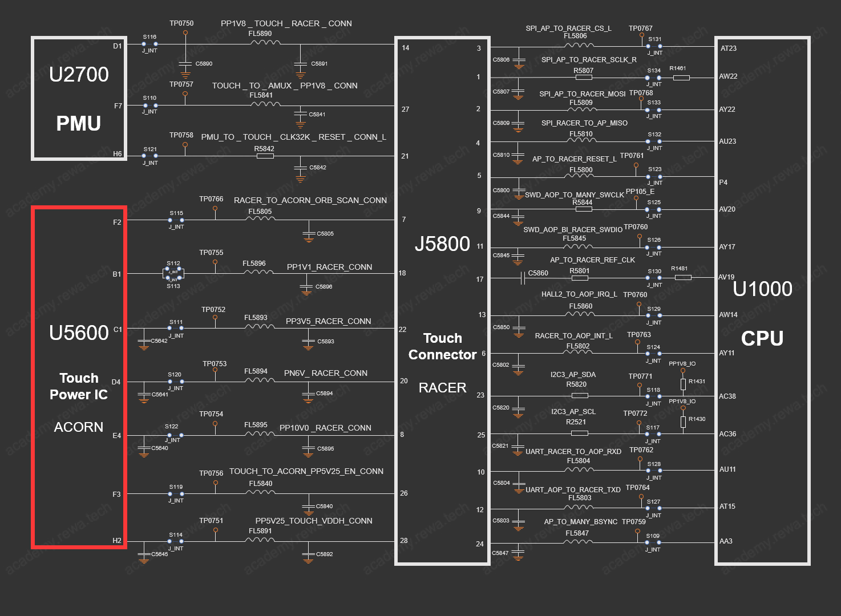This screenshot has height=616, width=841.
Task: Click capacitor C5860 on REF_CLK line
Action: pos(523,278)
